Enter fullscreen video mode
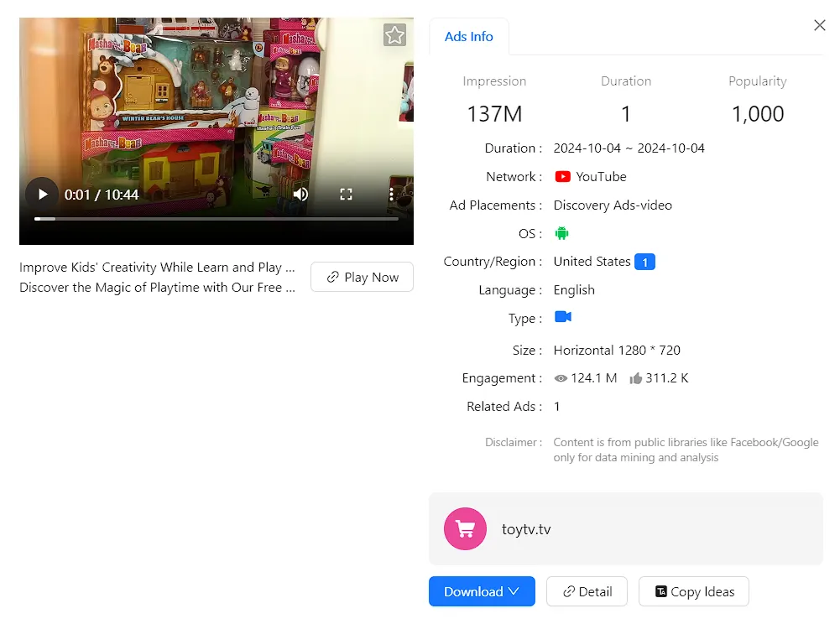This screenshot has height=624, width=840. click(346, 195)
